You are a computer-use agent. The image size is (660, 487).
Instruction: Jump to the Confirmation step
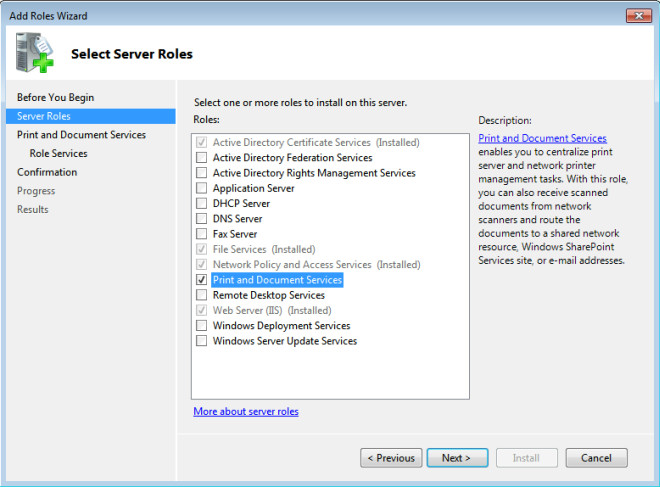click(x=47, y=172)
